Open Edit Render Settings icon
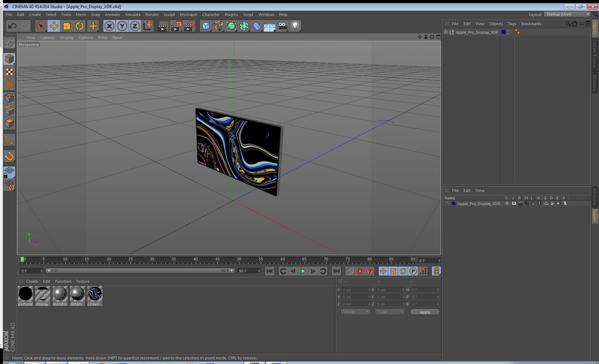 [x=189, y=26]
